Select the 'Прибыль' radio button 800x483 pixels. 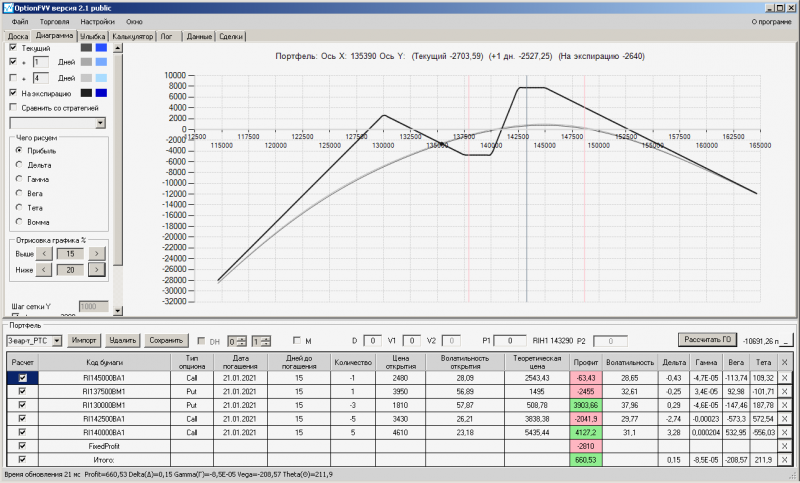click(19, 150)
